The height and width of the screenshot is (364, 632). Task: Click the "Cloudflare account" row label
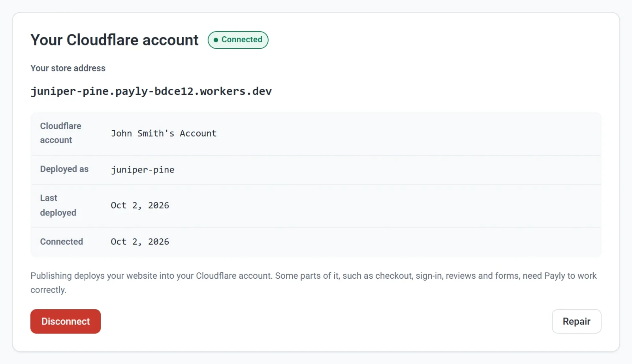coord(60,133)
